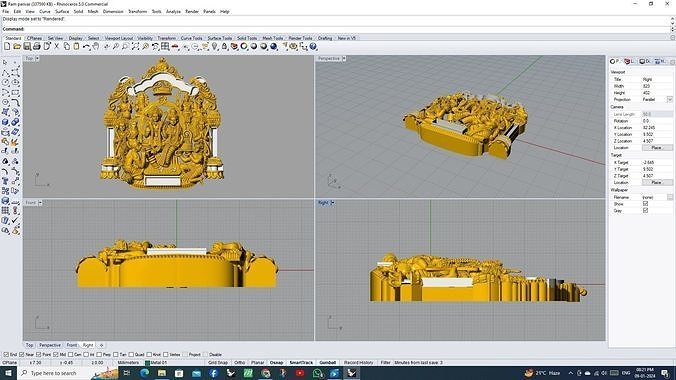Viewport: 676px width, 380px height.
Task: Click the gray Shaded sphere icon
Action: click(254, 46)
